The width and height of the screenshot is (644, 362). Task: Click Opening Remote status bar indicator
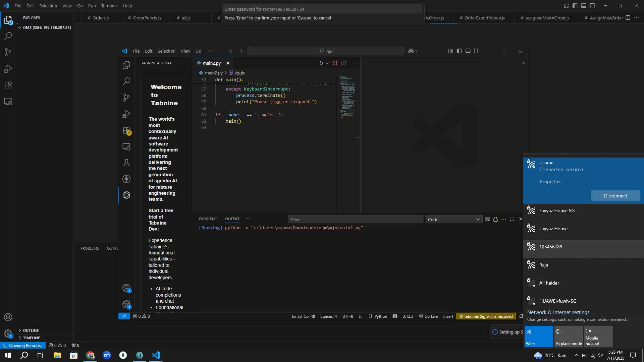[x=23, y=345]
